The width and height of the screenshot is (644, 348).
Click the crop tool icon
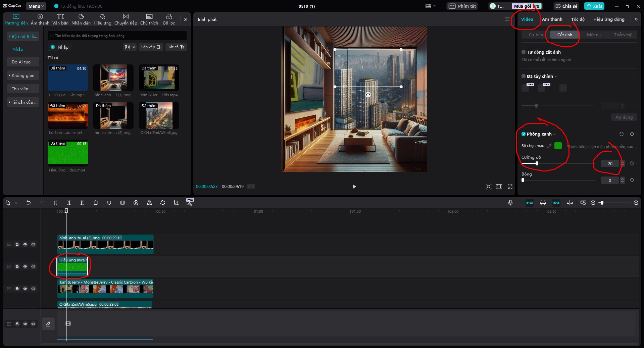(176, 203)
